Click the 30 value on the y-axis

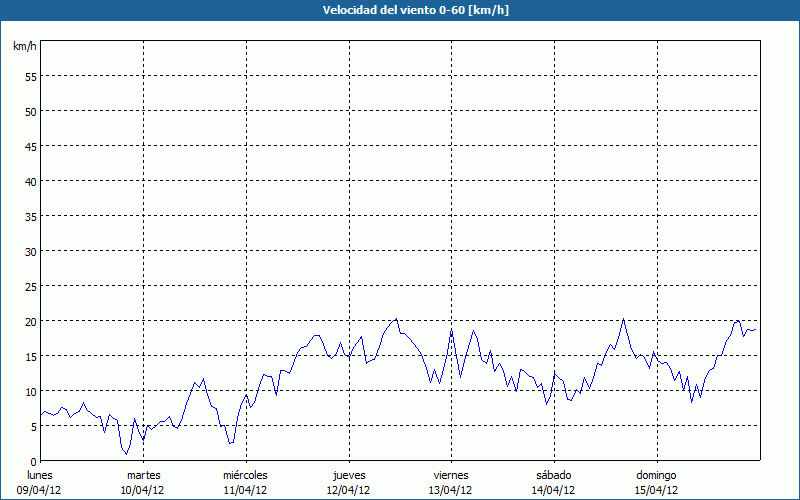tap(30, 252)
